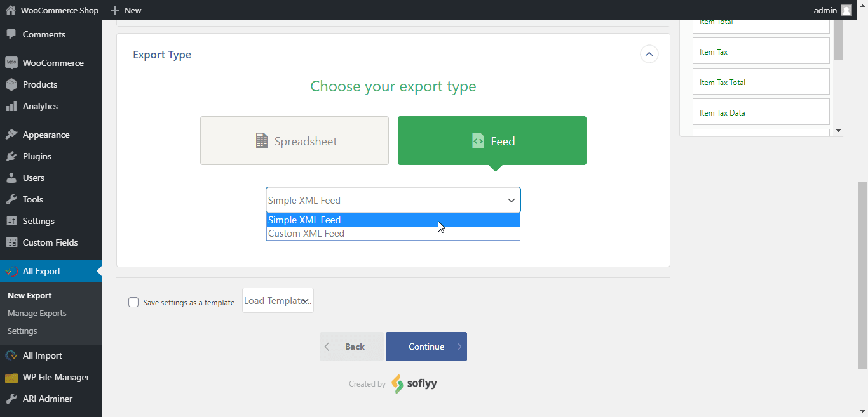This screenshot has height=417, width=868.
Task: Select the Spreadsheet export type
Action: pyautogui.click(x=294, y=140)
